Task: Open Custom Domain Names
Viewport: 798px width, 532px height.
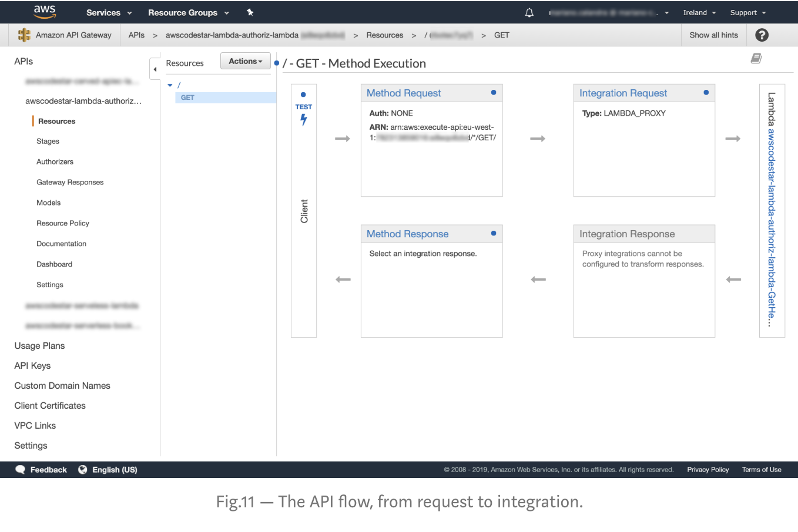Action: pos(62,386)
